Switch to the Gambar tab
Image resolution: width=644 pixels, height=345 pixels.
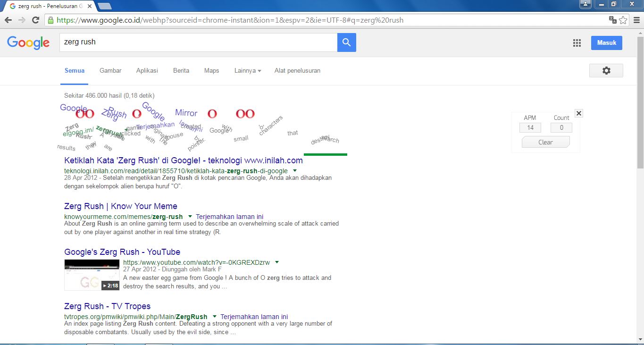coord(110,70)
